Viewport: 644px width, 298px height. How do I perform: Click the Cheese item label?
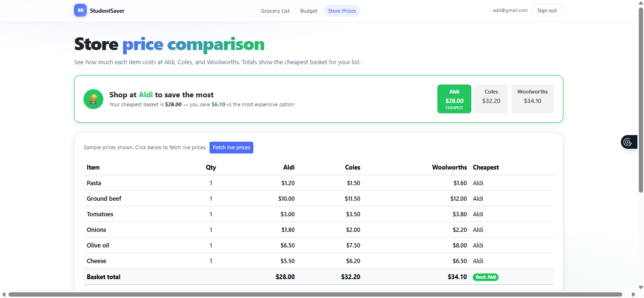pyautogui.click(x=96, y=261)
